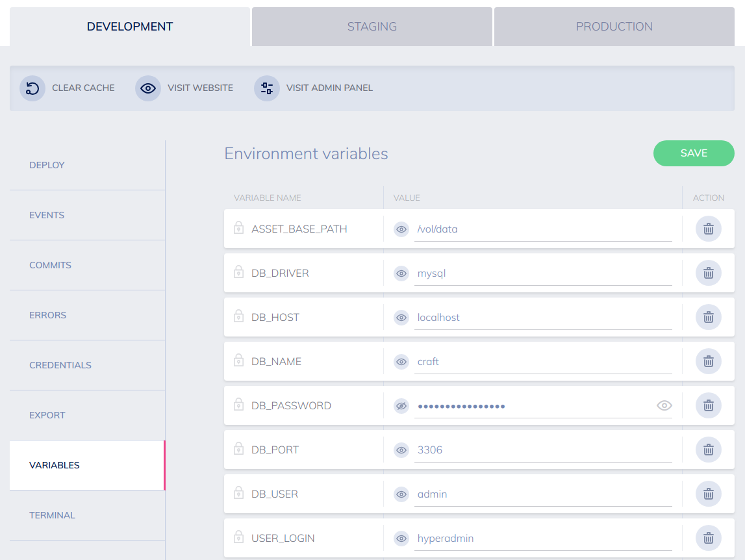Screen dimensions: 745x560
Task: Delete the DB_PASSWORD variable
Action: click(709, 405)
